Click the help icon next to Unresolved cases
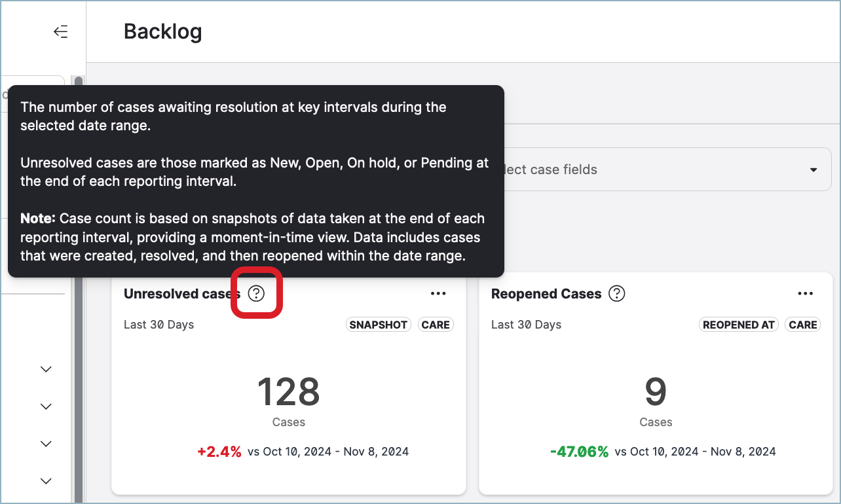This screenshot has width=841, height=504. [x=256, y=293]
